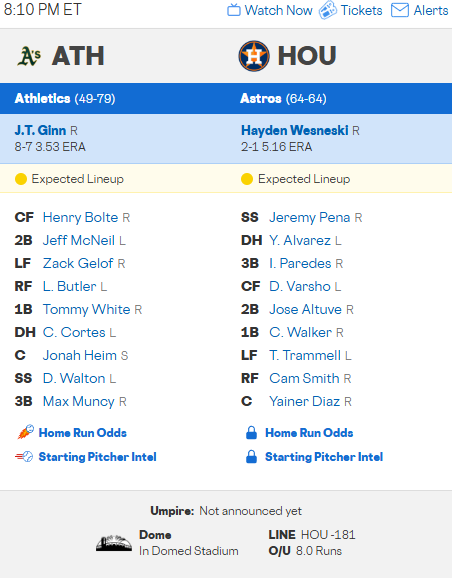
Task: Open Hayden Wesneski pitcher profile
Action: point(295,130)
